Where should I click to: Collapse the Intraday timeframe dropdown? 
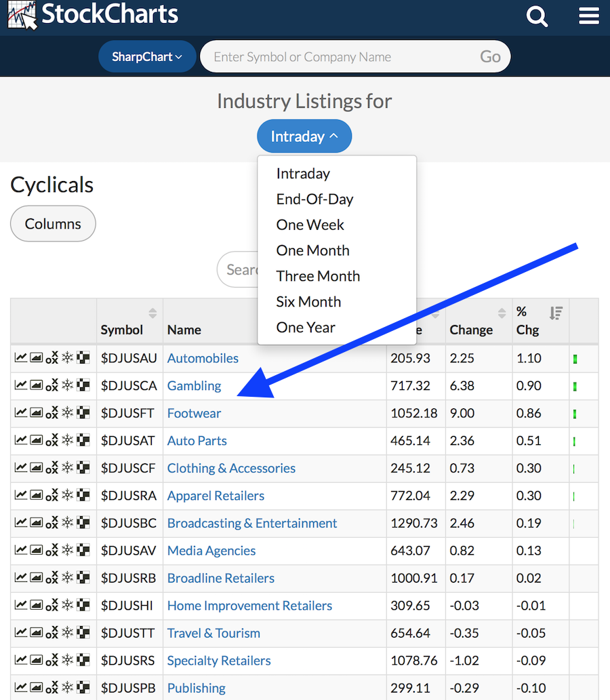[x=304, y=136]
